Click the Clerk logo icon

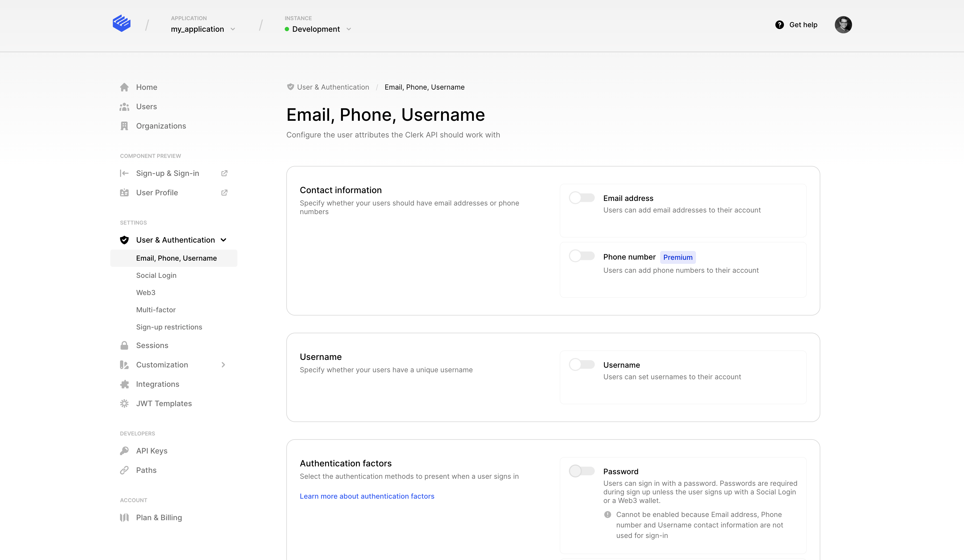pos(122,24)
